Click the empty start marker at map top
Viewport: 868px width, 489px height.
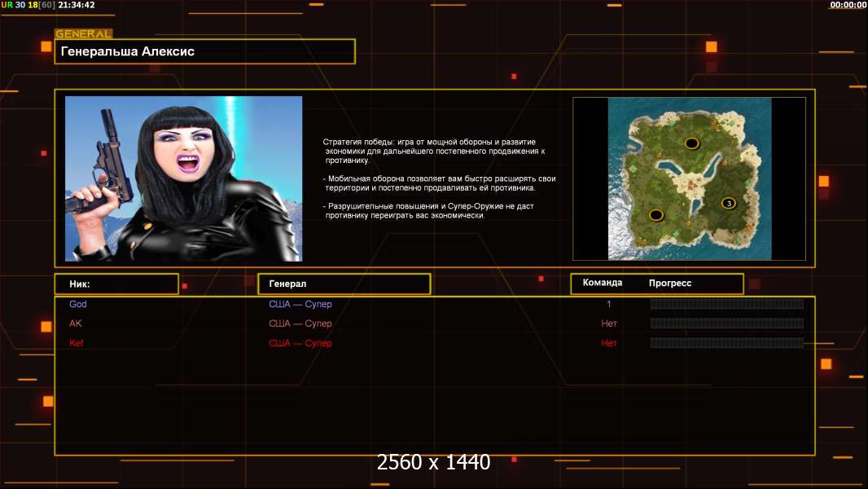[691, 143]
